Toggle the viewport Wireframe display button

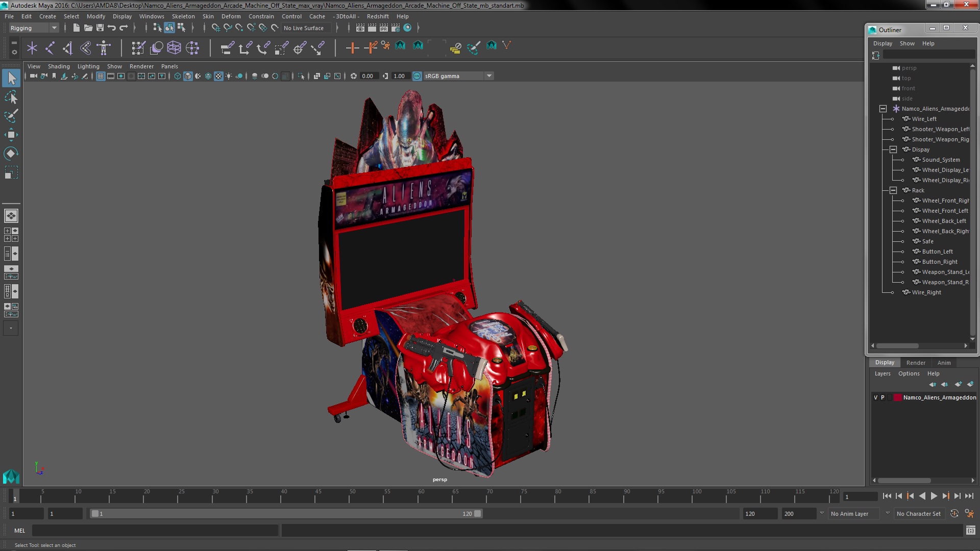click(178, 76)
